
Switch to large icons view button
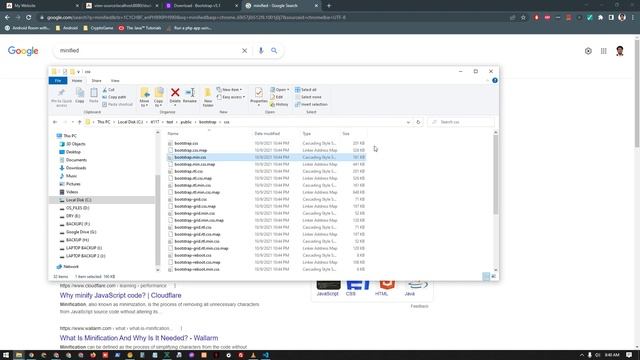(493, 276)
